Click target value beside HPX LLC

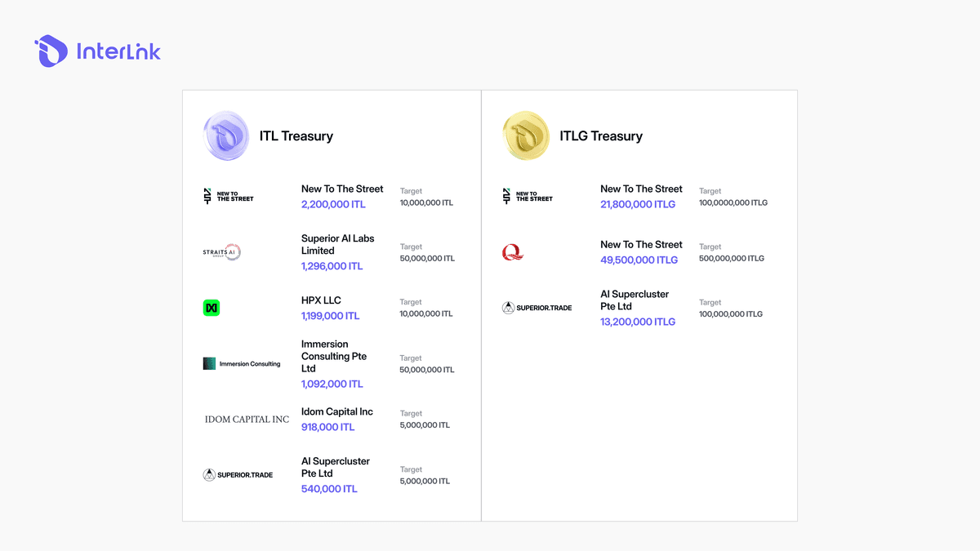click(426, 313)
